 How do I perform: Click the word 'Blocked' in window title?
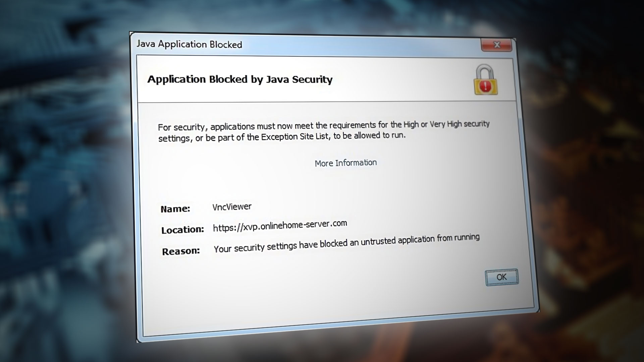click(225, 45)
